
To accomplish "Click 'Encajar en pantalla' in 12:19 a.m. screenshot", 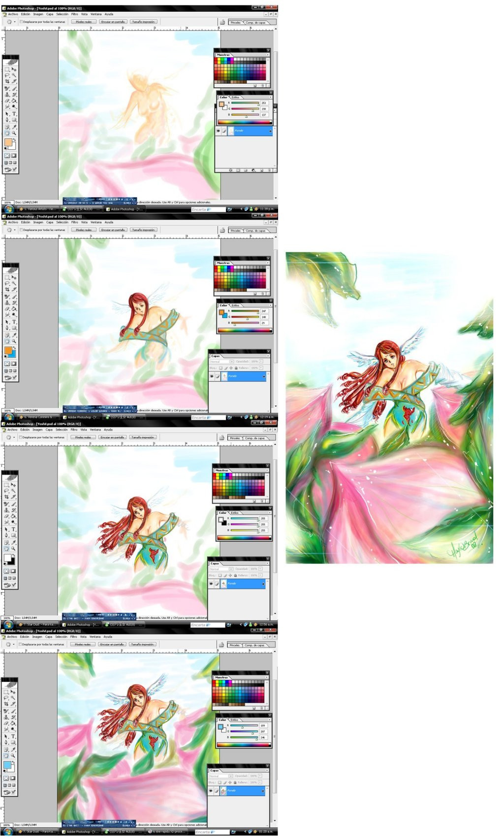I will pos(113,230).
